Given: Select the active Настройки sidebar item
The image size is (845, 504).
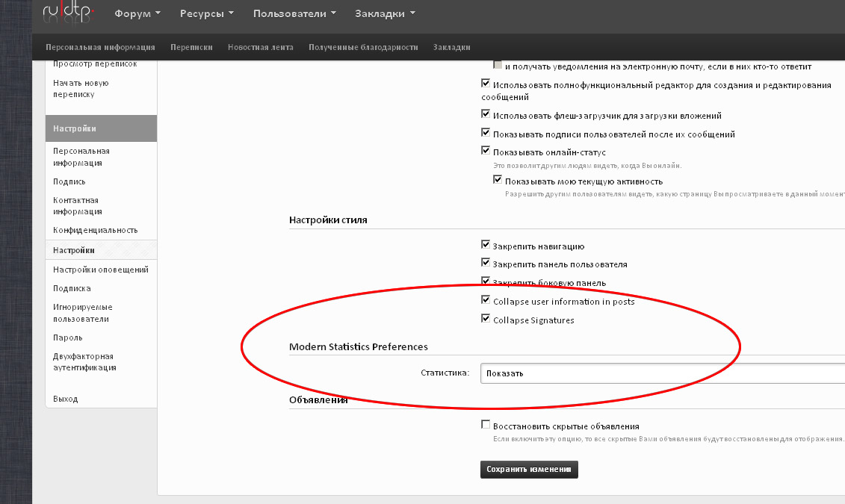Looking at the screenshot, I should click(x=102, y=250).
